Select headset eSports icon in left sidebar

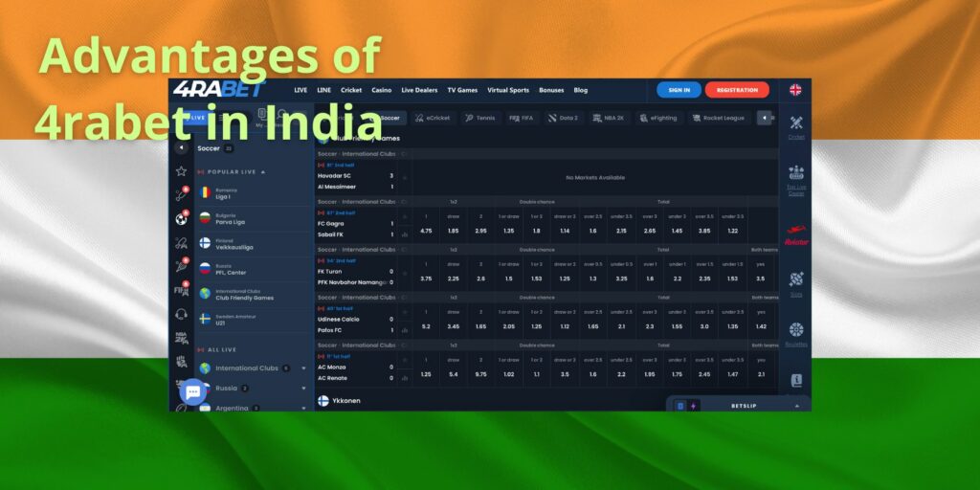[181, 314]
